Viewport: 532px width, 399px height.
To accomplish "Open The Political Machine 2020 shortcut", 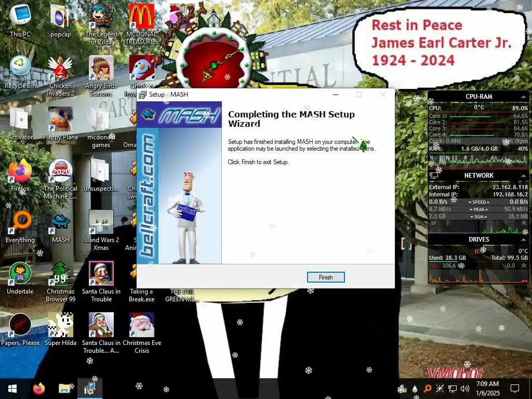I will coord(60,179).
